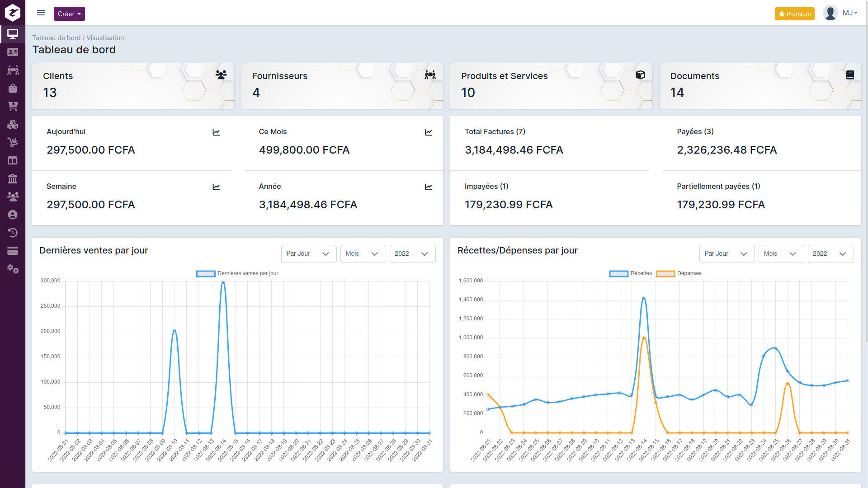Open the history clock sidebar icon
This screenshot has height=488, width=868.
click(x=13, y=233)
